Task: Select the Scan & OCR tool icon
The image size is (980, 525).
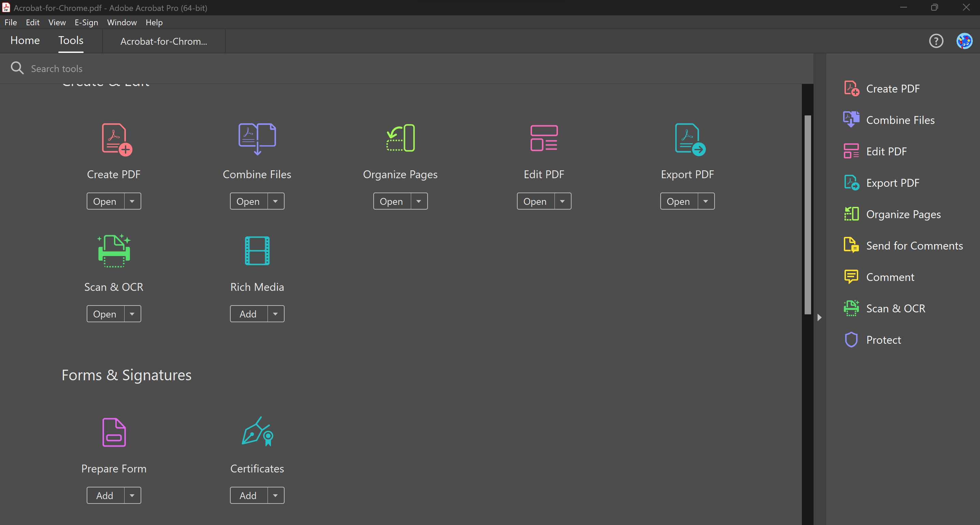Action: (x=114, y=251)
